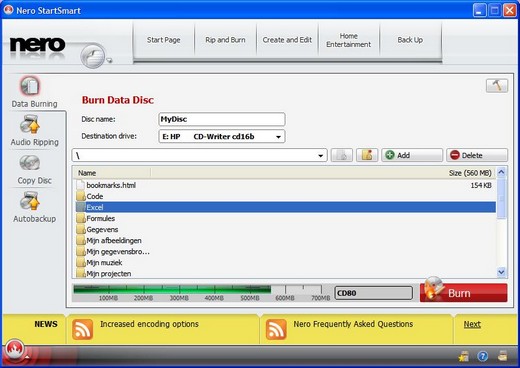Image resolution: width=520 pixels, height=368 pixels.
Task: Select the Excel folder row
Action: [286, 207]
